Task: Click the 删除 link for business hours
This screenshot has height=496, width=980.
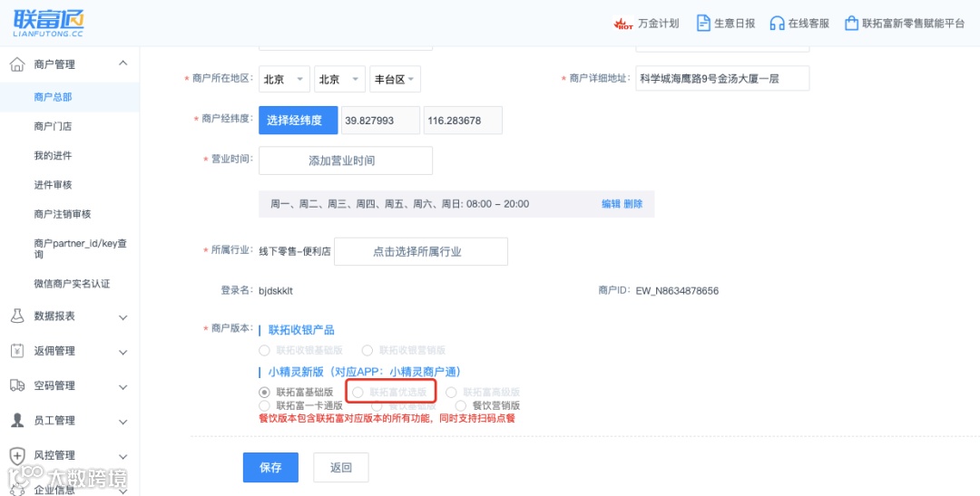Action: [632, 204]
